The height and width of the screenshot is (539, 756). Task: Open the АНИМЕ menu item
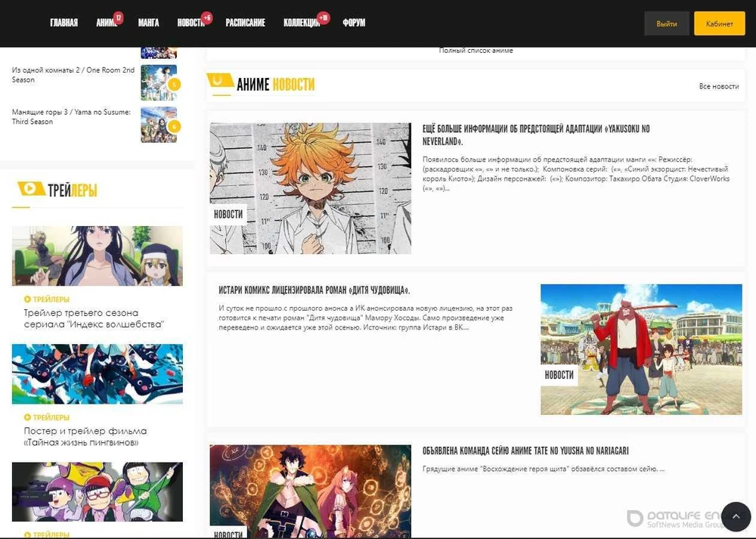[107, 23]
